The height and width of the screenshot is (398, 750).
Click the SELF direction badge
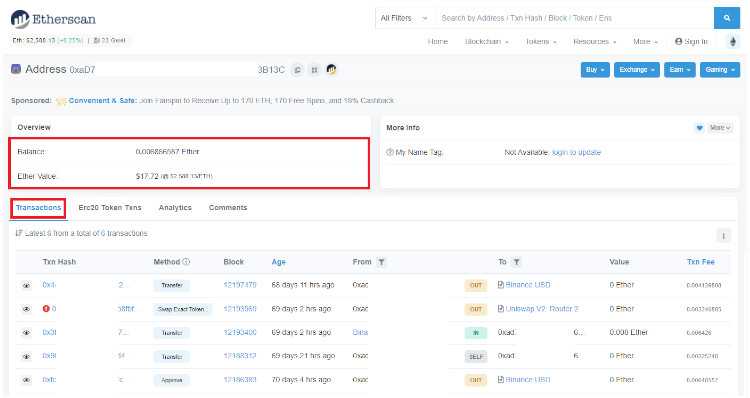tap(476, 357)
